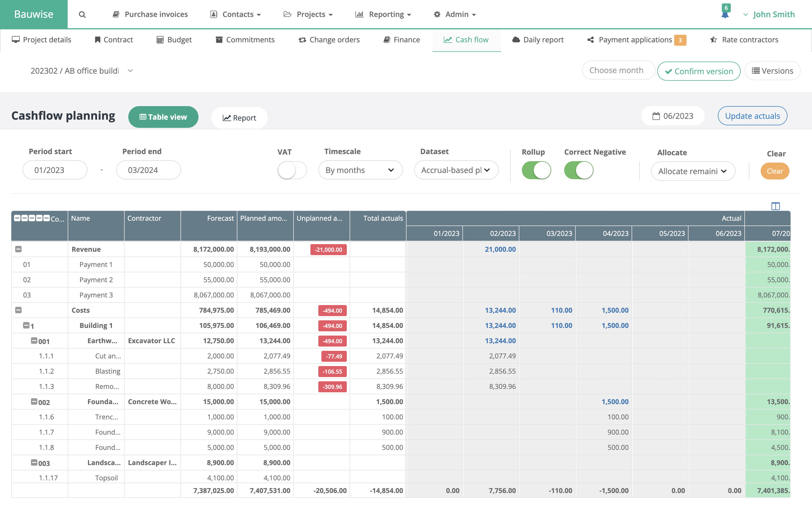Switch to the Daily report tab
Image resolution: width=812 pixels, height=508 pixels.
pyautogui.click(x=538, y=40)
